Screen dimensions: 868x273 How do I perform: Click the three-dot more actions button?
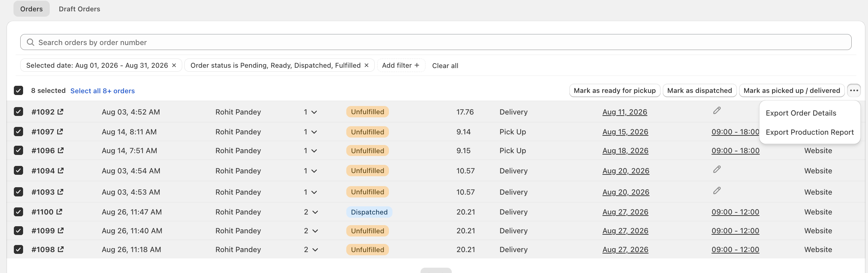pos(854,90)
